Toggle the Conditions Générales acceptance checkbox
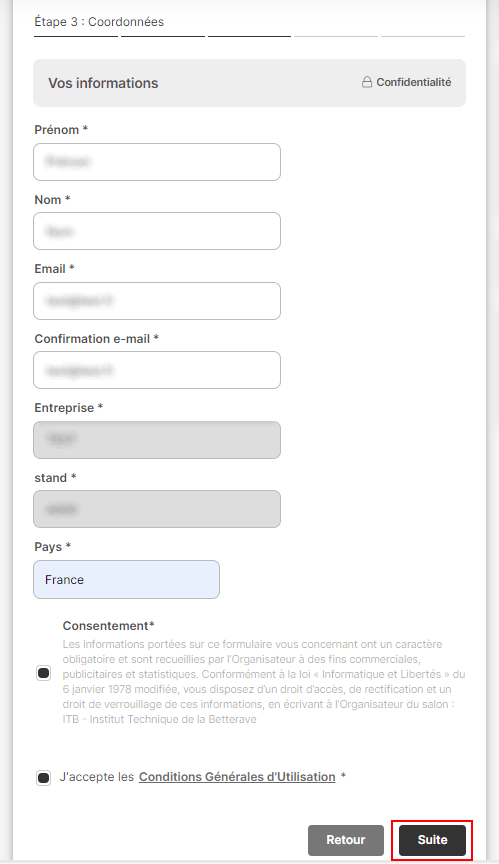 coord(44,777)
